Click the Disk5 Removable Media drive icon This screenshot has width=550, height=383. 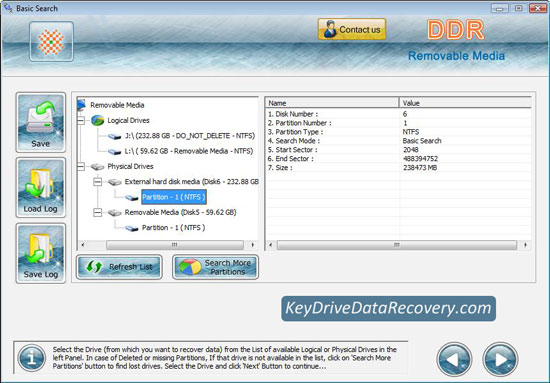114,213
